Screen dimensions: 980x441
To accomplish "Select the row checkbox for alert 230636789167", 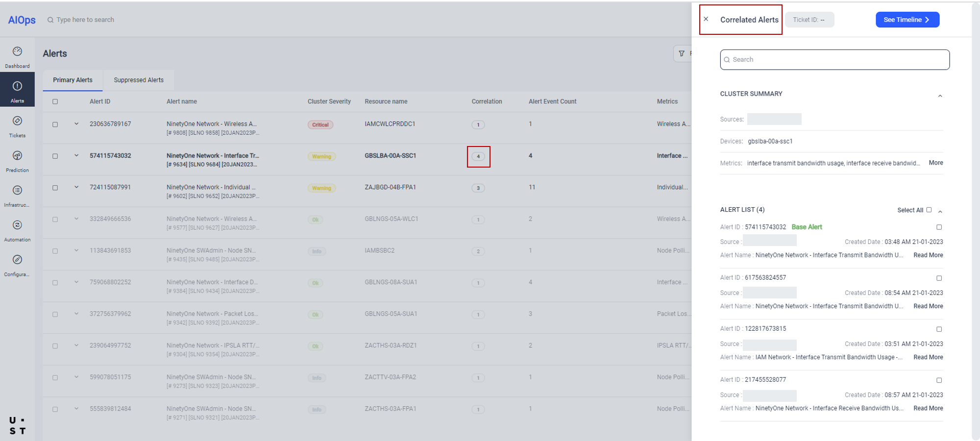I will click(55, 124).
